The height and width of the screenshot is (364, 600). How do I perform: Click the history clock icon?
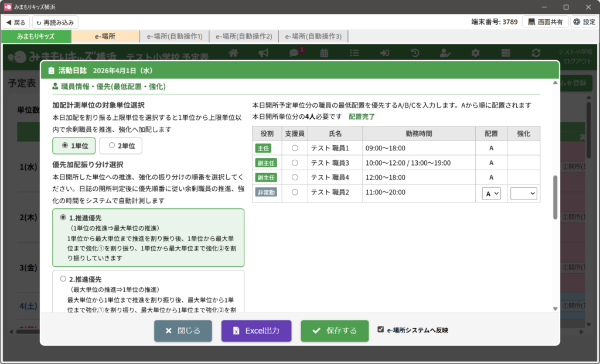pyautogui.click(x=414, y=53)
